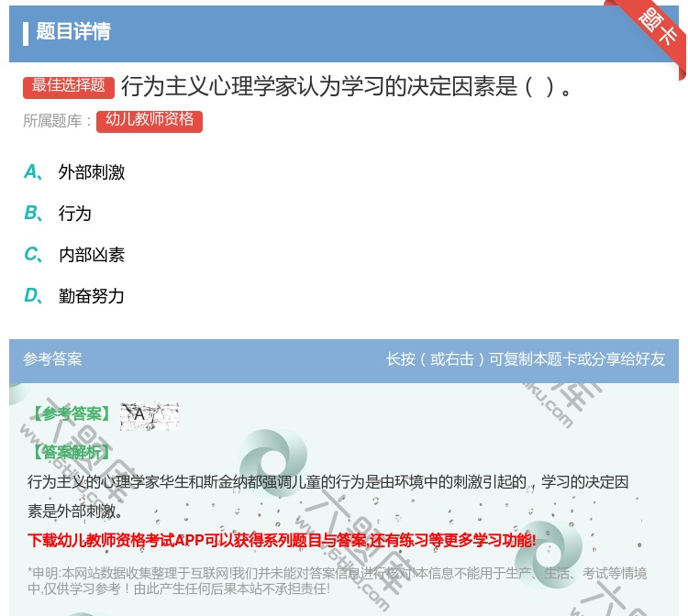Click the letter C option marker
This screenshot has height=616, width=688.
(x=33, y=254)
